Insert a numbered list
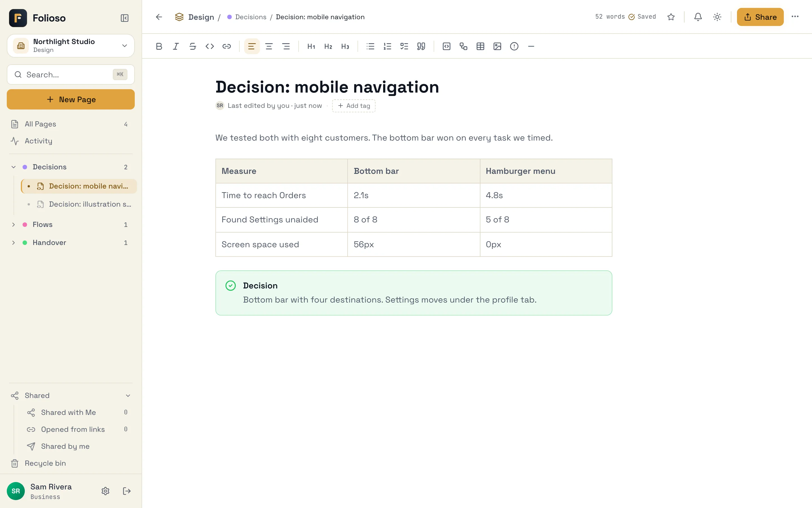 387,46
